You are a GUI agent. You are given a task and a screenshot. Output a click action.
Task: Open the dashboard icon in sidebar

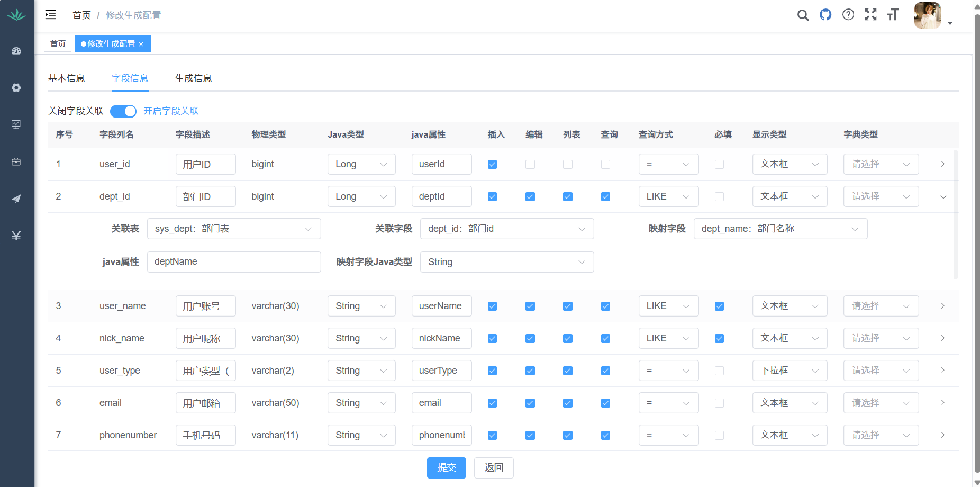point(16,51)
